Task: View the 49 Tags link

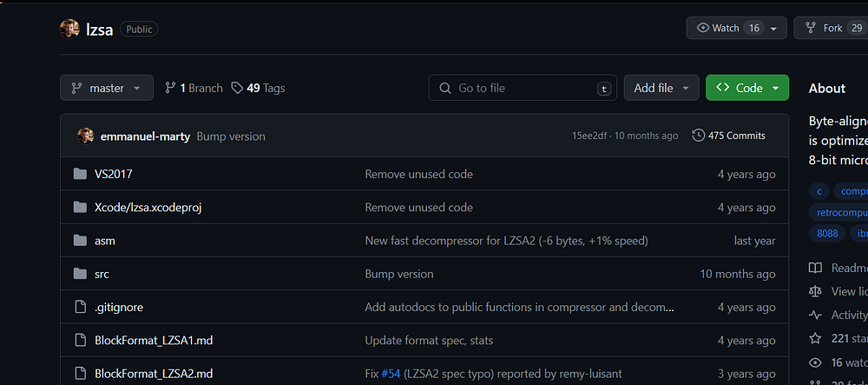Action: pos(258,88)
